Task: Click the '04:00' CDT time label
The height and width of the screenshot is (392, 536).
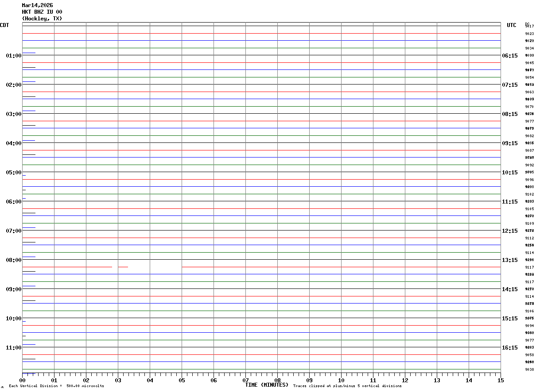Action: pos(14,143)
